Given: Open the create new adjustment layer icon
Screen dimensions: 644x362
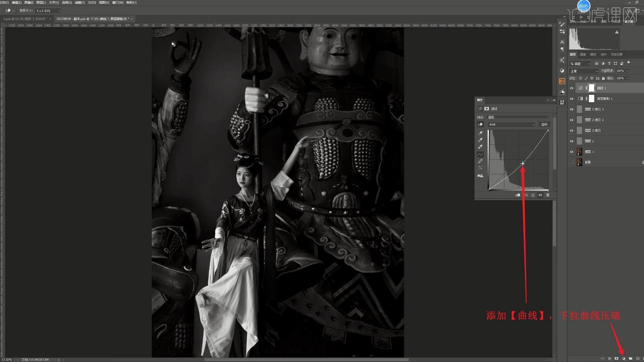Looking at the screenshot, I should pos(624,359).
